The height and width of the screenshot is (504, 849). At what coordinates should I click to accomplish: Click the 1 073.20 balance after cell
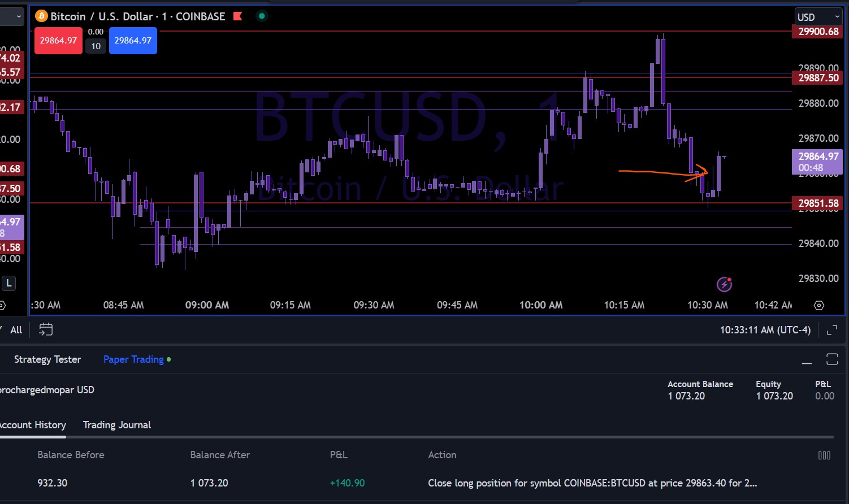click(x=209, y=483)
